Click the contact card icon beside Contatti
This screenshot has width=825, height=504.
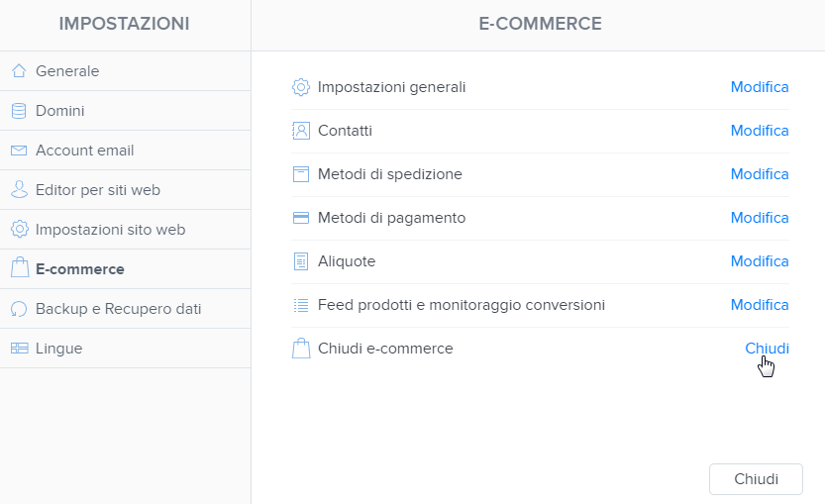coord(301,131)
